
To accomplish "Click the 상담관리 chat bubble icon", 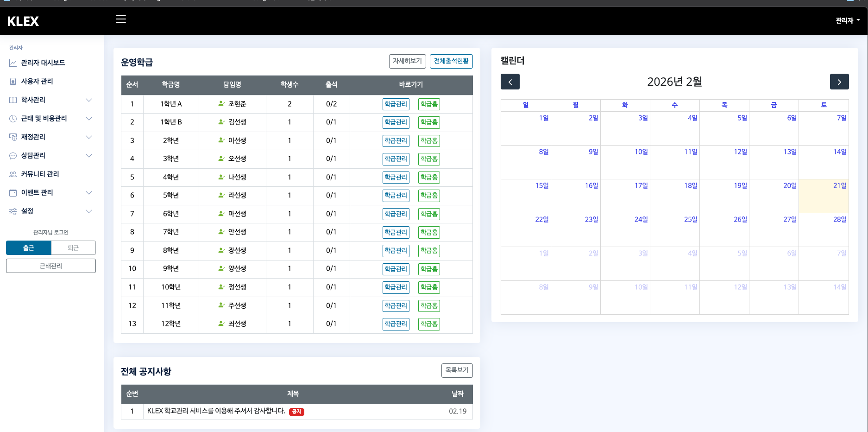I will tap(13, 156).
